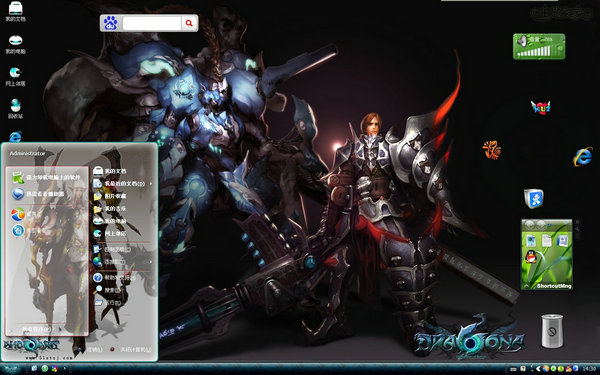The height and width of the screenshot is (375, 600).
Task: Open the KU2 heart desktop icon
Action: [540, 108]
